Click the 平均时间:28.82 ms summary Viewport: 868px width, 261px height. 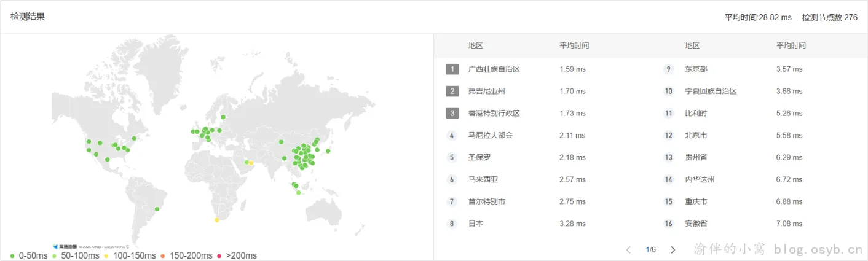pos(758,17)
